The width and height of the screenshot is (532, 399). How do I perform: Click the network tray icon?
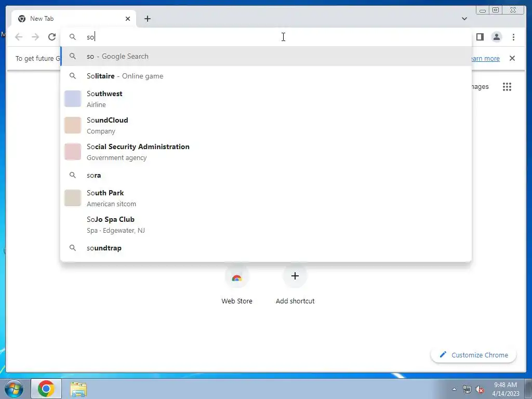tap(467, 389)
